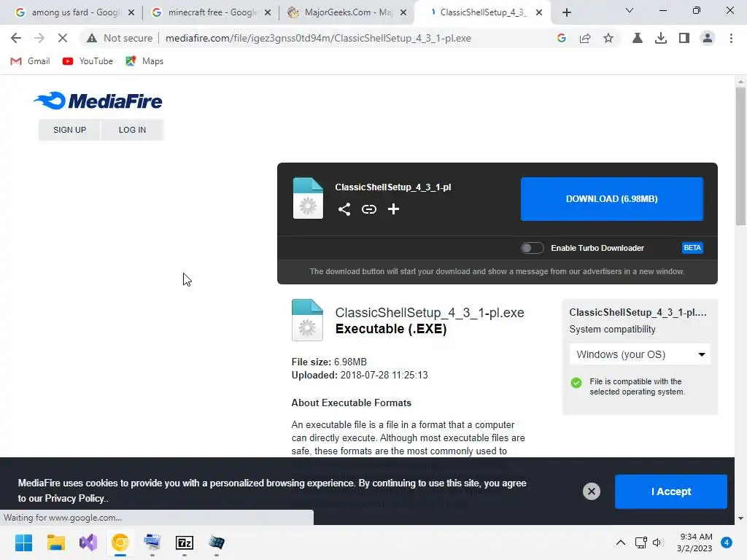Close the MajorGeeks.Com tab
This screenshot has width=747, height=560.
coord(403,12)
